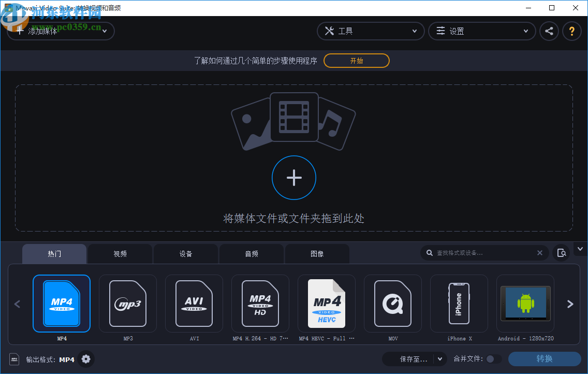The height and width of the screenshot is (374, 588).
Task: Select the MP3 output format
Action: (x=128, y=304)
